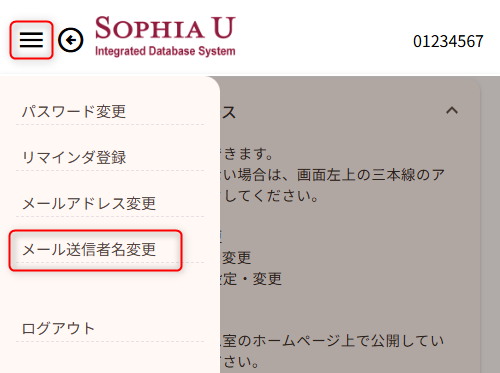Click the text してください。
Image resolution: width=500 pixels, height=373 pixels.
[271, 196]
